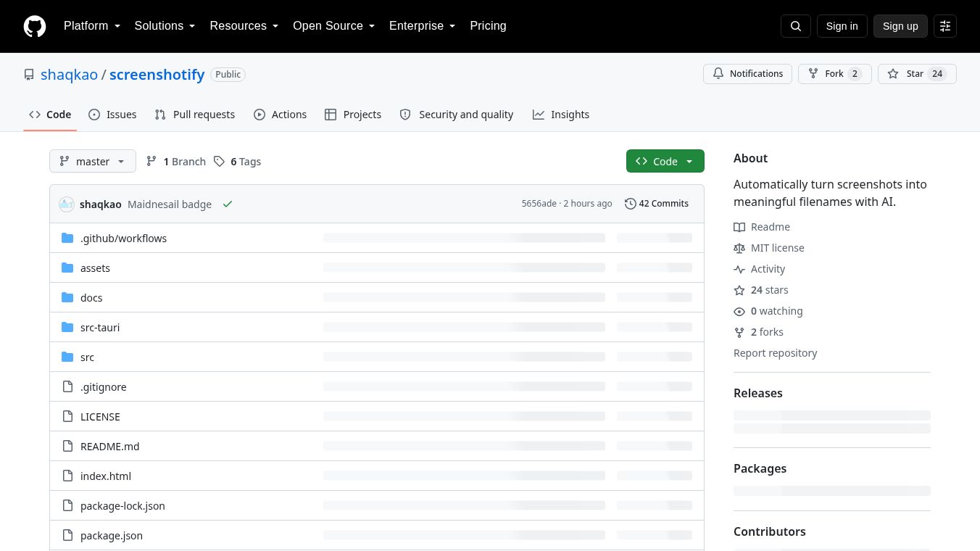Click the tag icon next to 6 Tags
The image size is (980, 551).
click(x=219, y=161)
